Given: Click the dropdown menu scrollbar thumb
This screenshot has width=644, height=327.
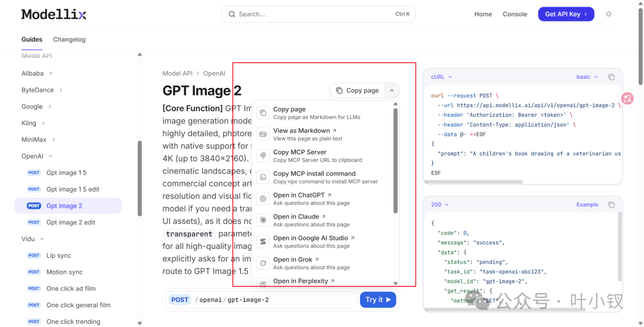Looking at the screenshot, I should pyautogui.click(x=395, y=161).
